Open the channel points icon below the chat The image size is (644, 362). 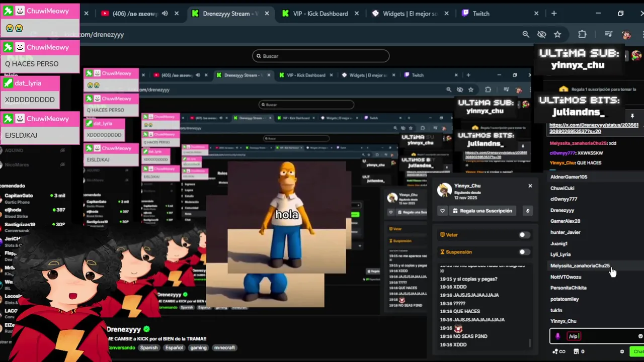pyautogui.click(x=558, y=351)
